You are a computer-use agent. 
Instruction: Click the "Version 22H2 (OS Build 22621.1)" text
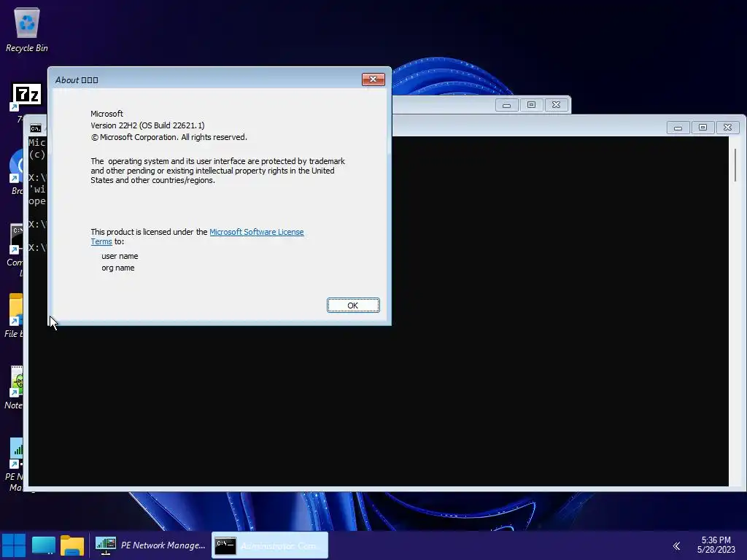coord(147,125)
